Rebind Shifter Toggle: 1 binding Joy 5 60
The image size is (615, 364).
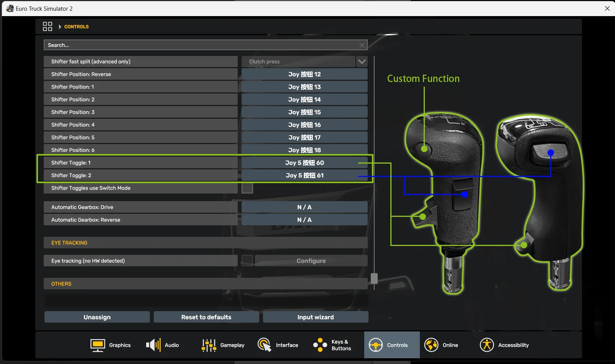(x=305, y=163)
